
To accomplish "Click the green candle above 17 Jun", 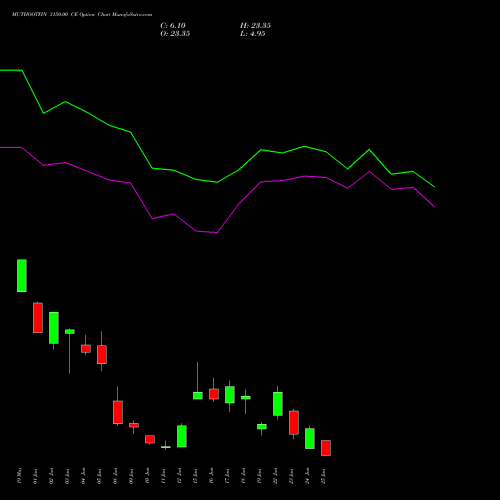I will (x=230, y=395).
